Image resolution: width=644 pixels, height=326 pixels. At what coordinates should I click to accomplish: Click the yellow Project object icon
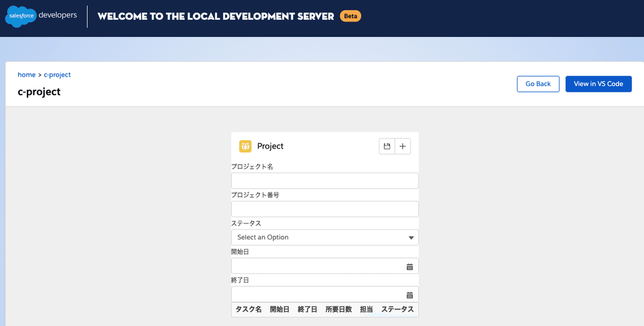(245, 146)
